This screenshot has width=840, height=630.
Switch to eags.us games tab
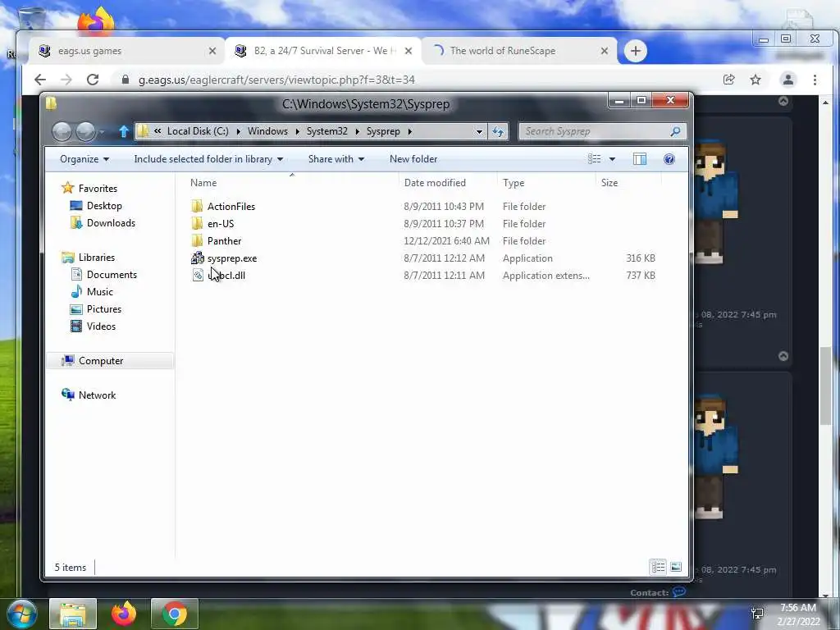[126, 51]
